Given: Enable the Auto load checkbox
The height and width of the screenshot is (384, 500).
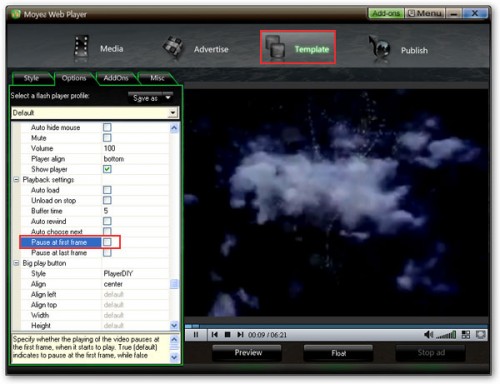Looking at the screenshot, I should click(x=107, y=190).
